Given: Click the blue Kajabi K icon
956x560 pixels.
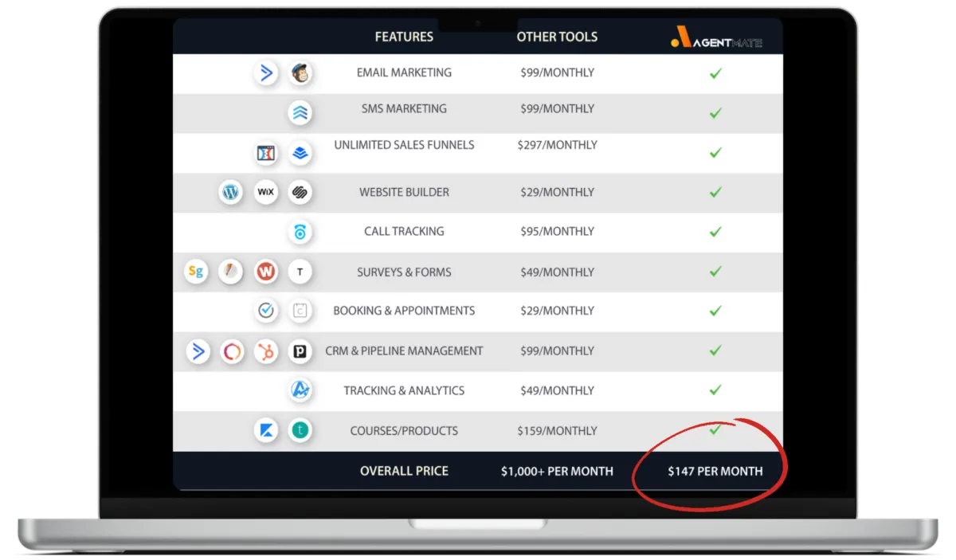Looking at the screenshot, I should pyautogui.click(x=266, y=431).
